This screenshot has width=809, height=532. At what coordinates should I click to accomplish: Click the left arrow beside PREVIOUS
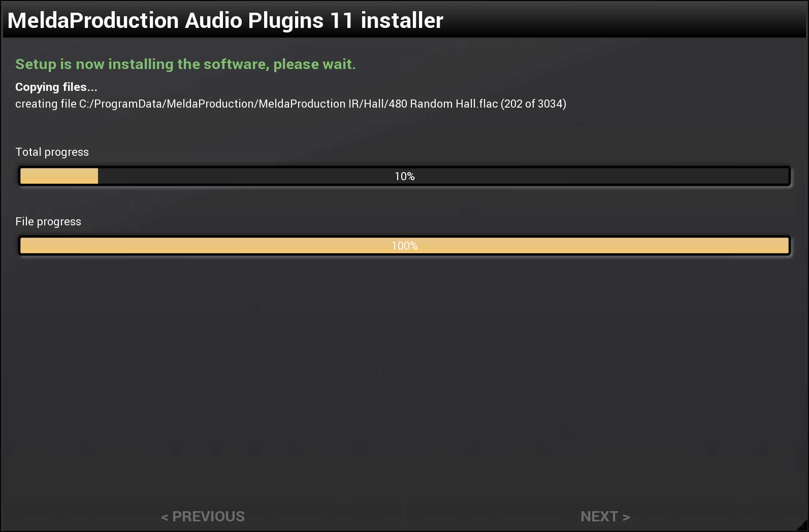point(165,517)
